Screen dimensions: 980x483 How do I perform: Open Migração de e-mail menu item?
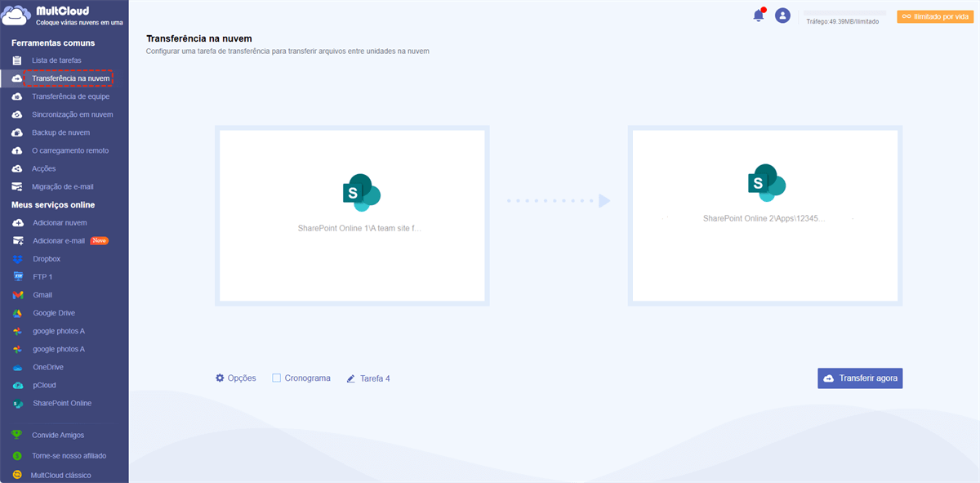(x=64, y=186)
